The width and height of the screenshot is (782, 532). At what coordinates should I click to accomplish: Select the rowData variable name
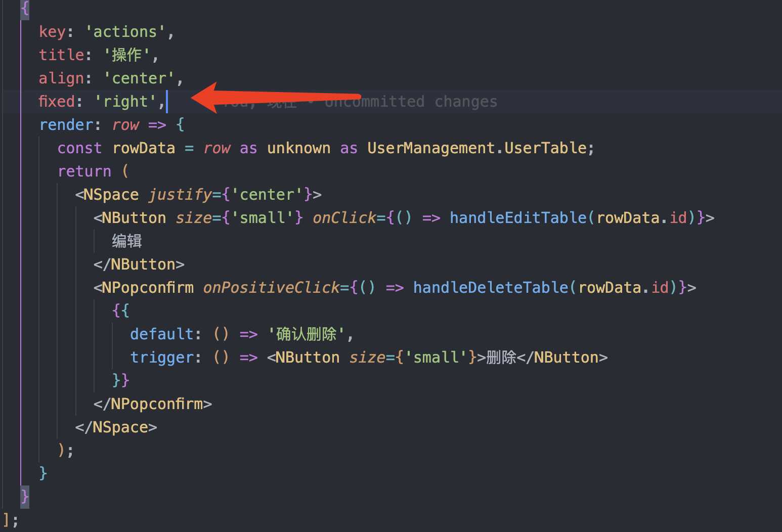(x=144, y=148)
